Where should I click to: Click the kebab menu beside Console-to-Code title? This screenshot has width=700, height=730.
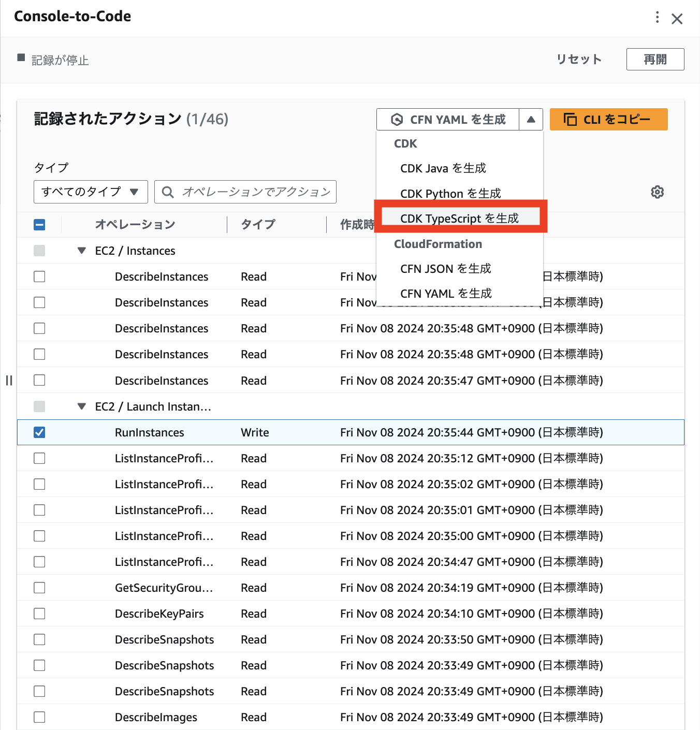(x=656, y=17)
